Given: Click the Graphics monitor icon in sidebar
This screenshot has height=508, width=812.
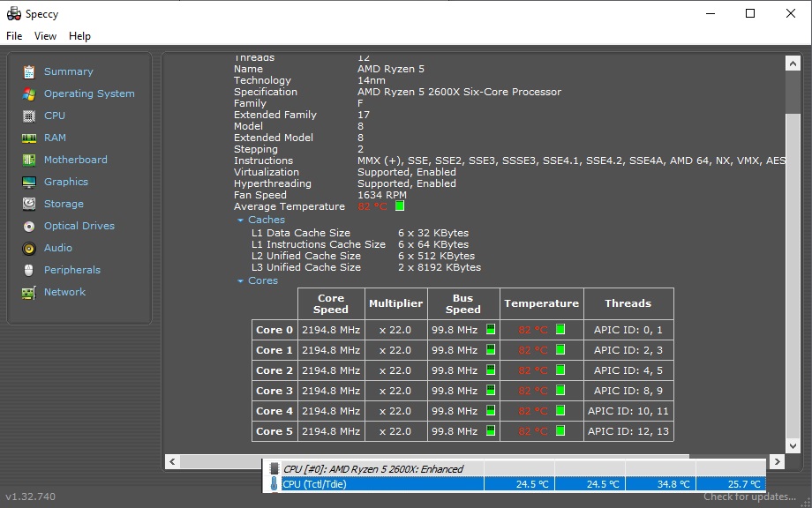Looking at the screenshot, I should tap(29, 182).
